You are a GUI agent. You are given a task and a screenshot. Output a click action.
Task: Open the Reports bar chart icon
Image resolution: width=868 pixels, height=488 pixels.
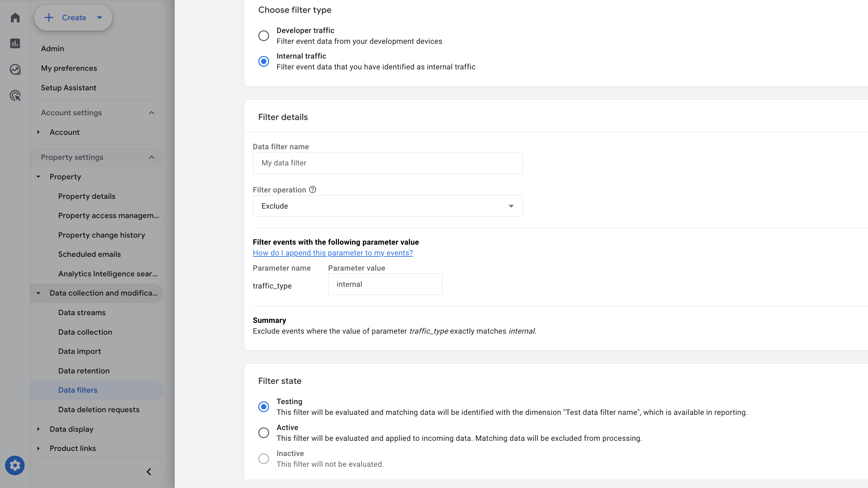[15, 43]
